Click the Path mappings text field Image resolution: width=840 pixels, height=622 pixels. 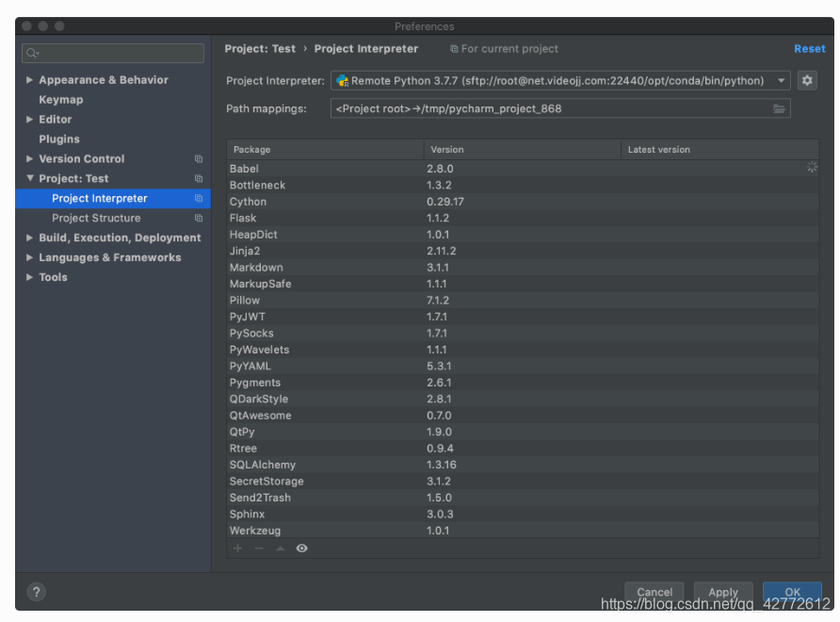click(560, 109)
